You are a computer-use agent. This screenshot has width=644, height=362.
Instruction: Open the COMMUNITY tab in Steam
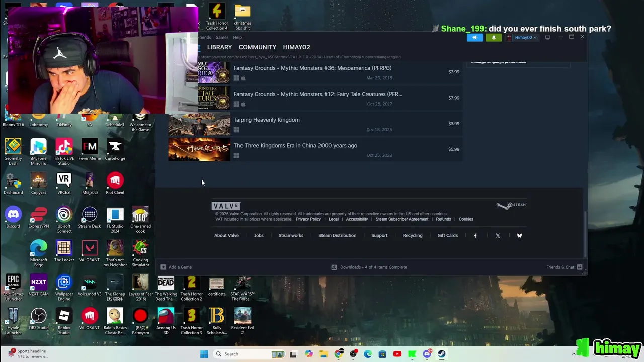tap(258, 47)
